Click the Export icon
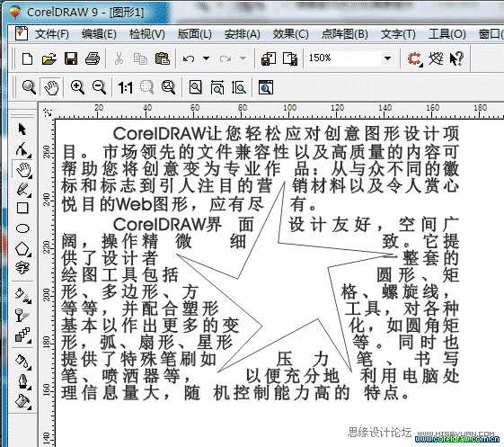504x447 pixels. coord(290,58)
